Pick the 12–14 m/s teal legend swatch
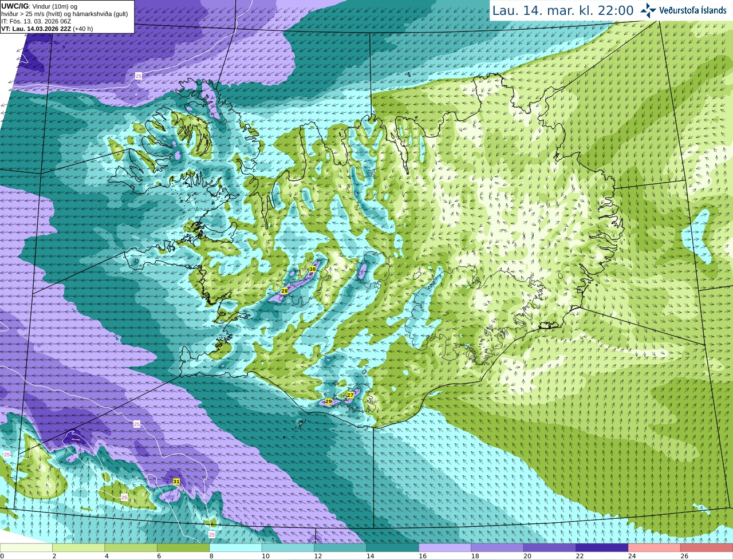The width and height of the screenshot is (733, 560). [x=340, y=547]
